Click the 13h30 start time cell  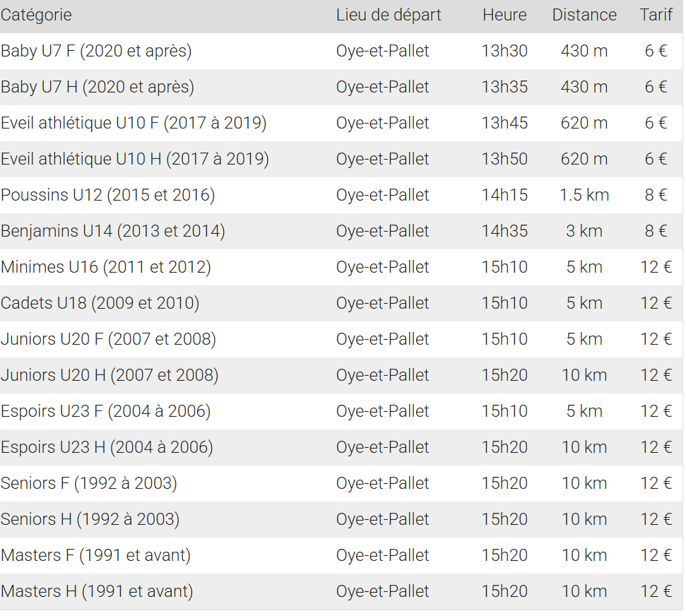504,51
